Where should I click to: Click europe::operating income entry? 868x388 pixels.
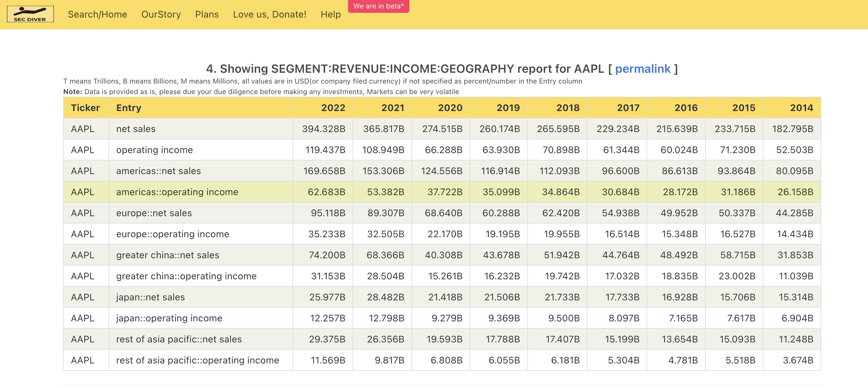(173, 234)
